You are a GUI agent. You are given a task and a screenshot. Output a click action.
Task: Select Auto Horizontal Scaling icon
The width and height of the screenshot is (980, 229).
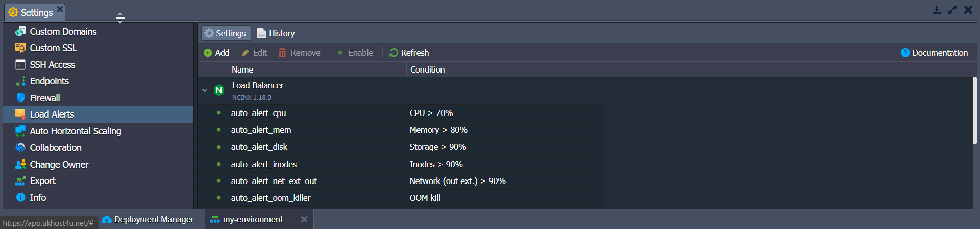point(20,131)
